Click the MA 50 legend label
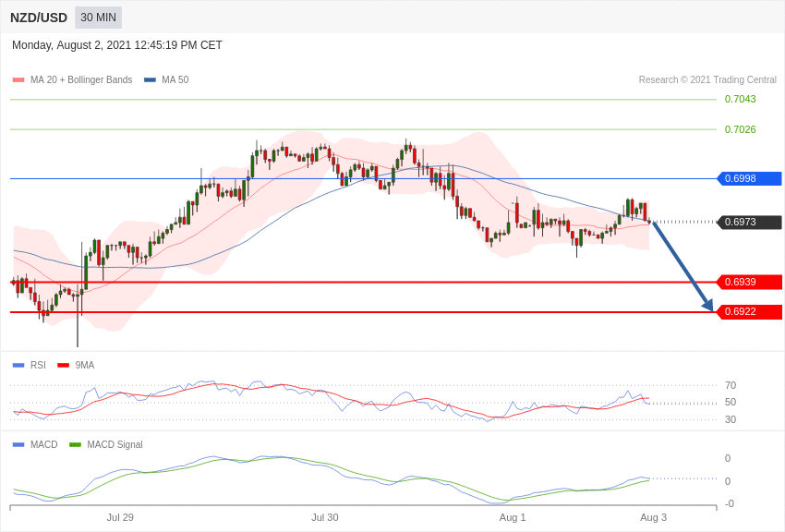Screen dimensions: 785x532 (x=175, y=79)
